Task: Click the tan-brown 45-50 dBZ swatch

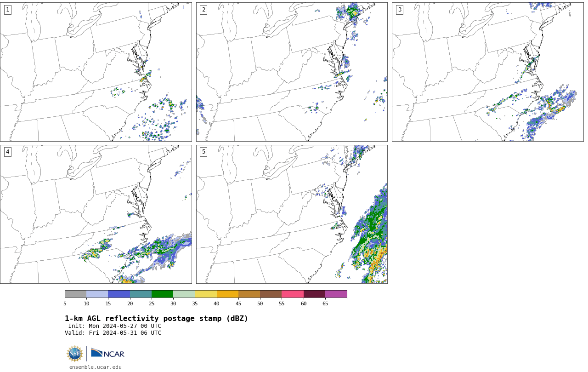Action: pyautogui.click(x=249, y=294)
